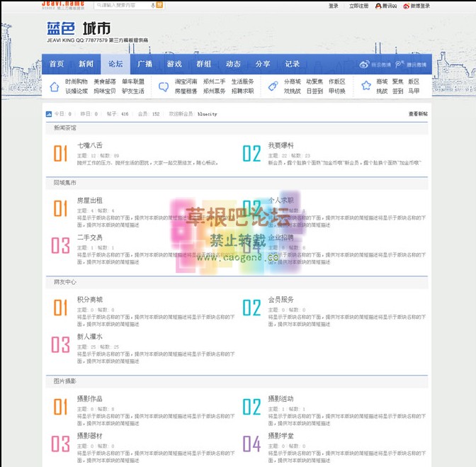Open the 个人求职 forum
The height and width of the screenshot is (467, 476).
click(x=280, y=201)
